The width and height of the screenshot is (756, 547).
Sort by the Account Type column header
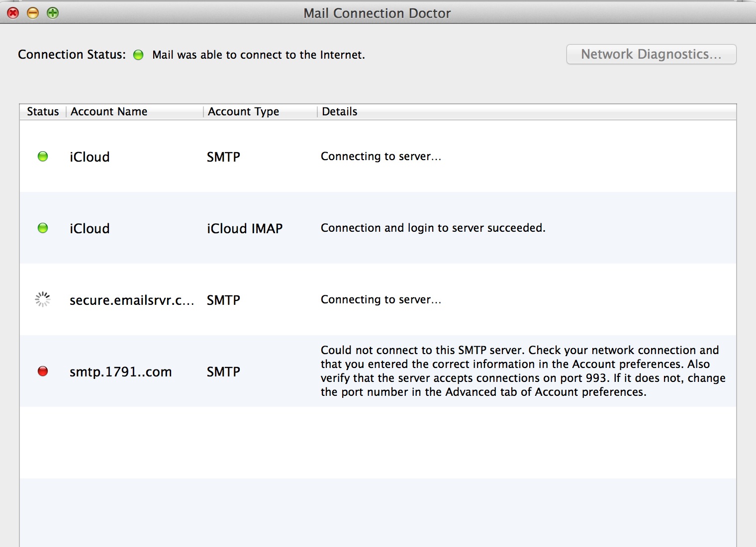click(243, 111)
